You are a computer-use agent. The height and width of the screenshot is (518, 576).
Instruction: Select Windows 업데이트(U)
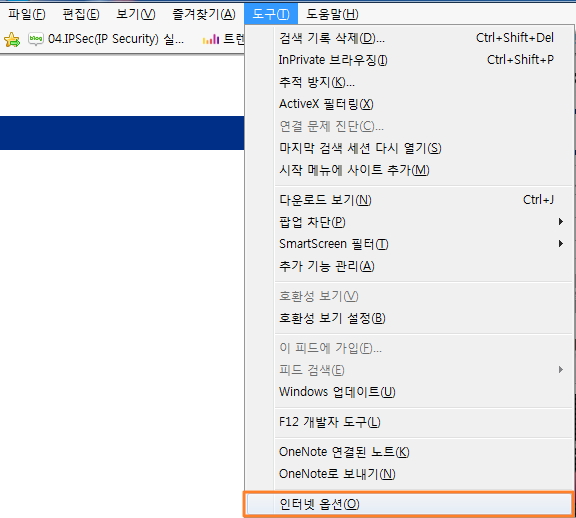point(408,392)
